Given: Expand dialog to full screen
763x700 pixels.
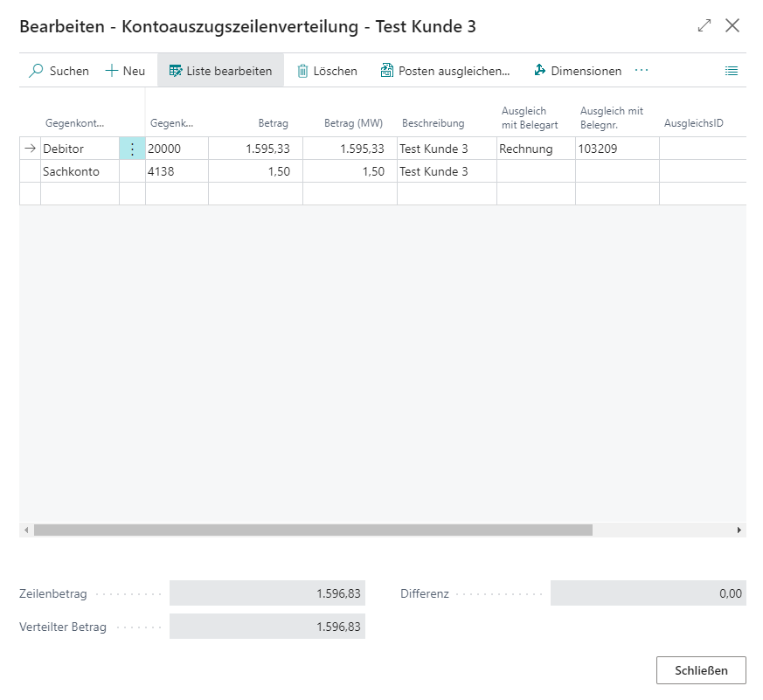Looking at the screenshot, I should tap(704, 25).
